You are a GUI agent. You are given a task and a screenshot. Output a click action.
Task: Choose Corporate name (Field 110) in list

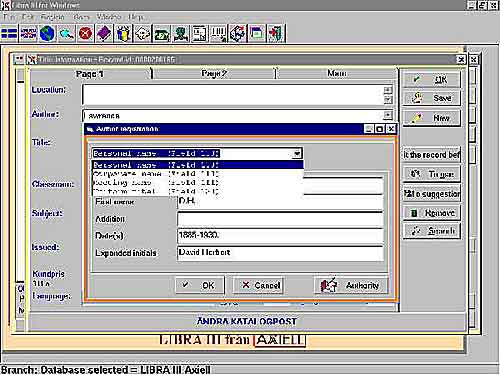pyautogui.click(x=197, y=174)
